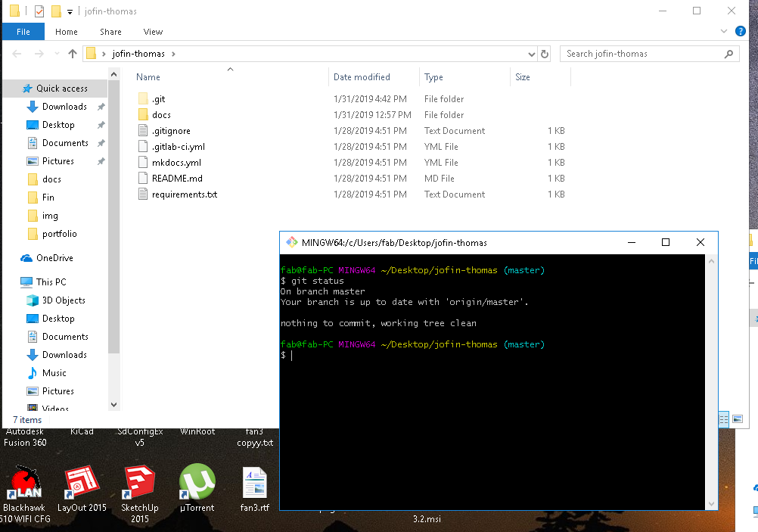Image resolution: width=758 pixels, height=532 pixels.
Task: Click the '7 items' status bar text
Action: (27, 420)
